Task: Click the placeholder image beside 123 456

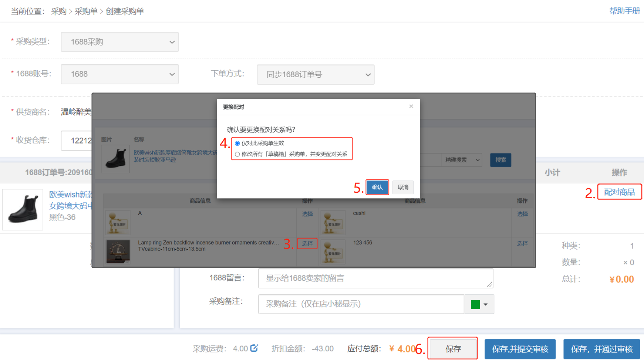Action: click(x=333, y=252)
